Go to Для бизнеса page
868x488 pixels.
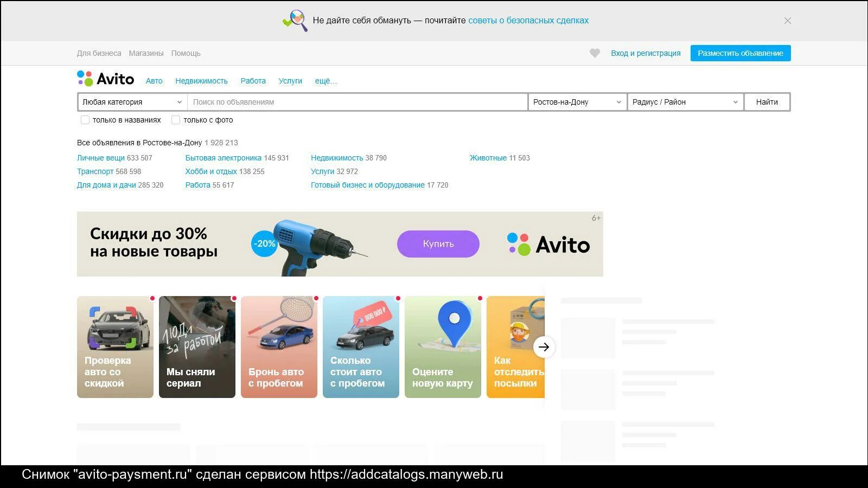click(x=99, y=53)
